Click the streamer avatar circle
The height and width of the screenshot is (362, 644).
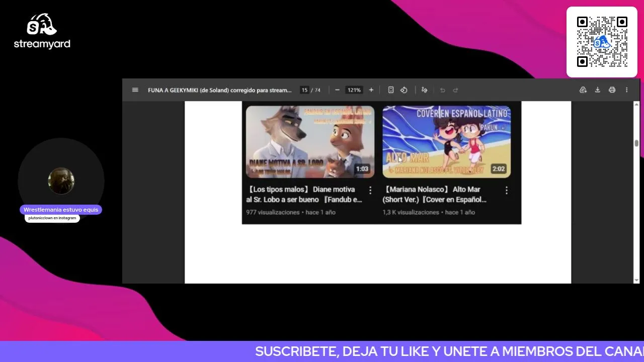(61, 180)
